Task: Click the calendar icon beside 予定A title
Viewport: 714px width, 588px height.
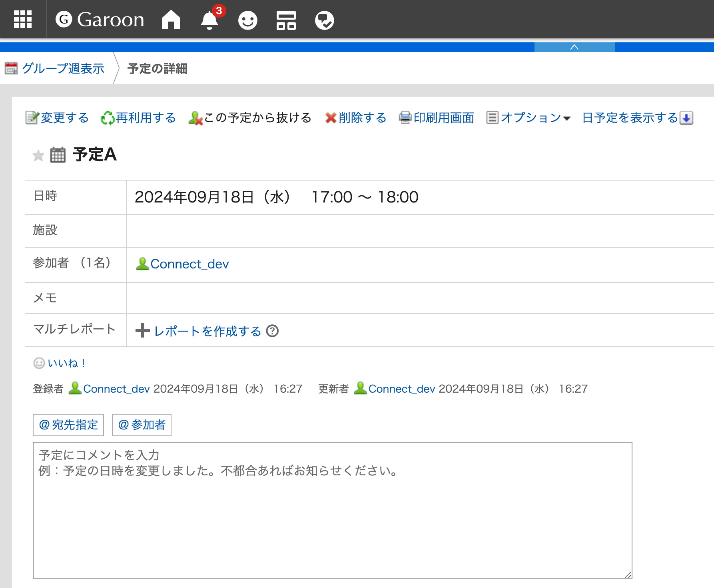Action: click(58, 155)
